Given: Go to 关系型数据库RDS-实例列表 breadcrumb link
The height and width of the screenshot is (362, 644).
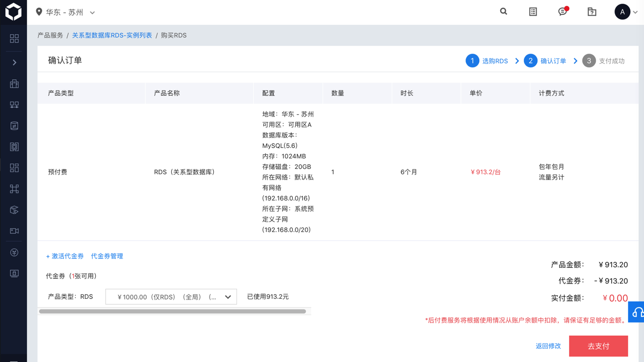Looking at the screenshot, I should [112, 35].
